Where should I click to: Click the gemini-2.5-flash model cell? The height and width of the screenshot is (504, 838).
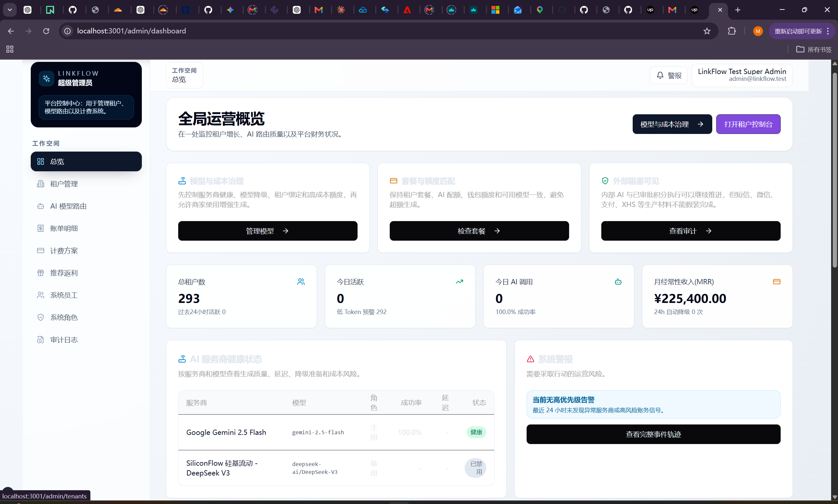[318, 432]
